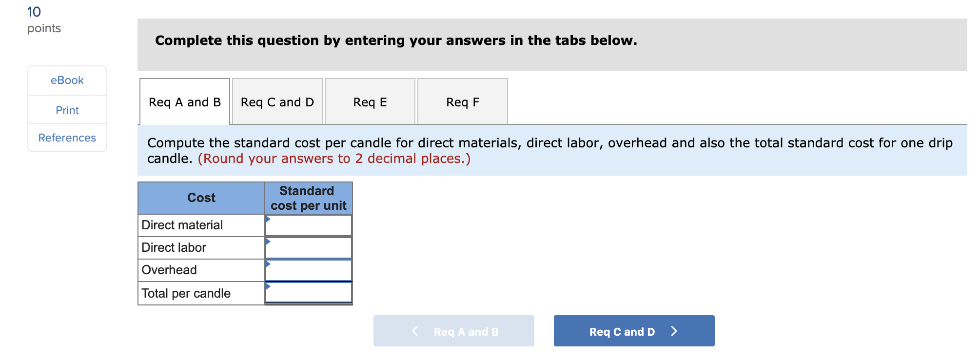980x363 pixels.
Task: Click the Print option
Action: point(67,110)
